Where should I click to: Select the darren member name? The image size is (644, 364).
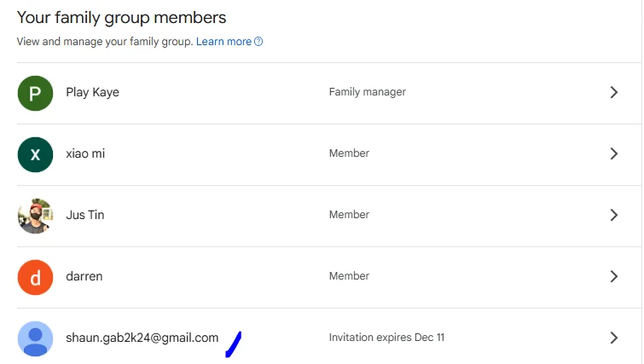[84, 276]
